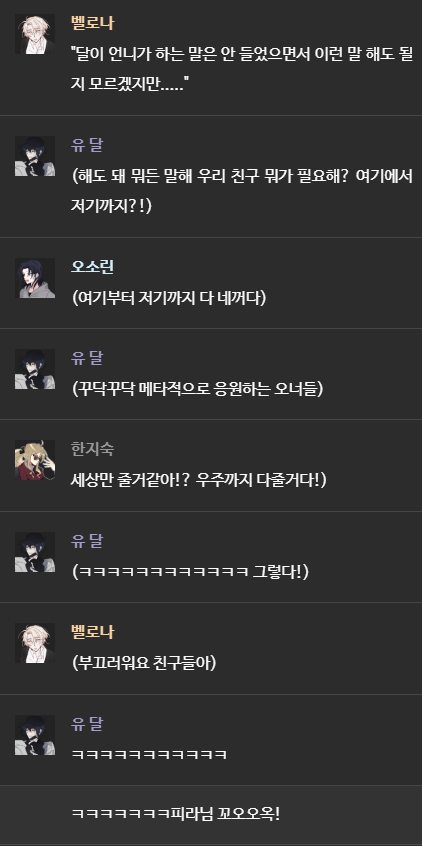Click 벨로나's avatar in the first message
The height and width of the screenshot is (846, 422).
35,34
